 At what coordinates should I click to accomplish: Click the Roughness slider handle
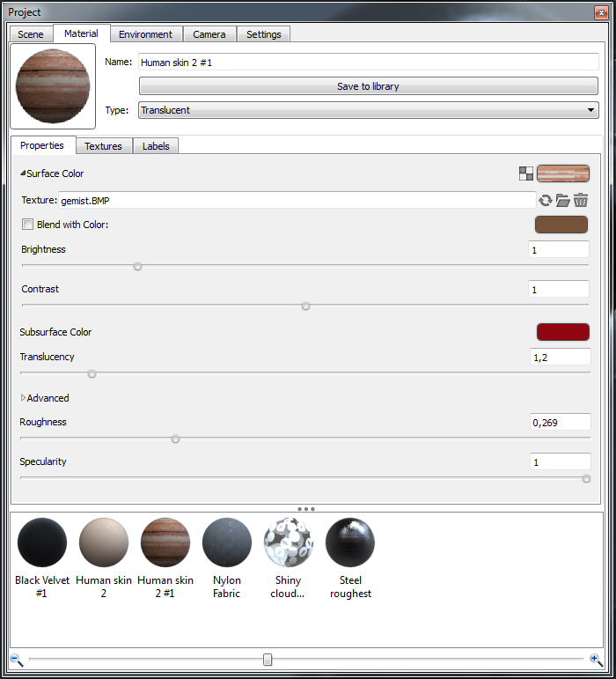coord(175,439)
